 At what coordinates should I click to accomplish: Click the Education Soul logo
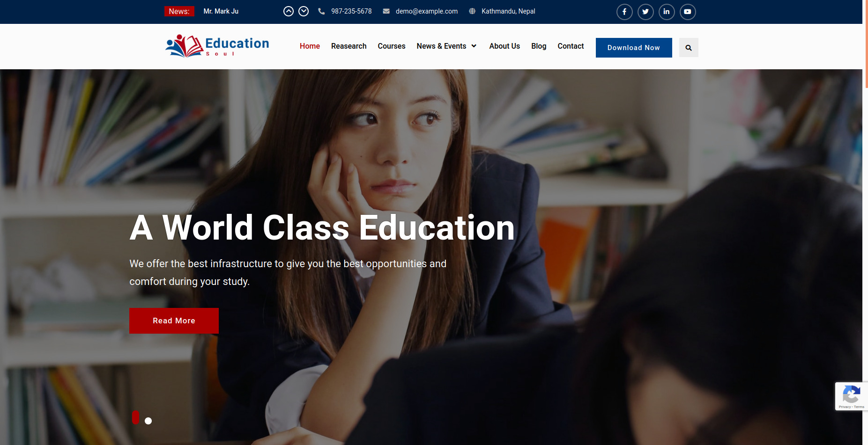(217, 46)
